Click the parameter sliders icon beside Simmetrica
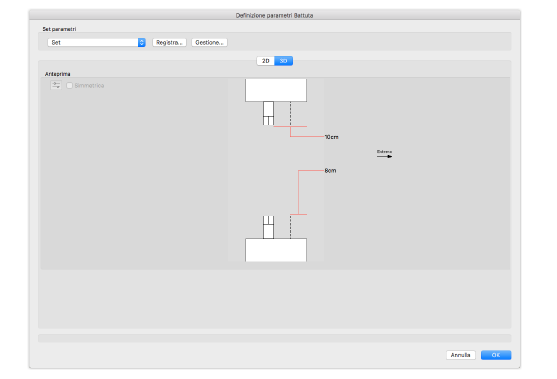This screenshot has width=557, height=379. point(56,85)
